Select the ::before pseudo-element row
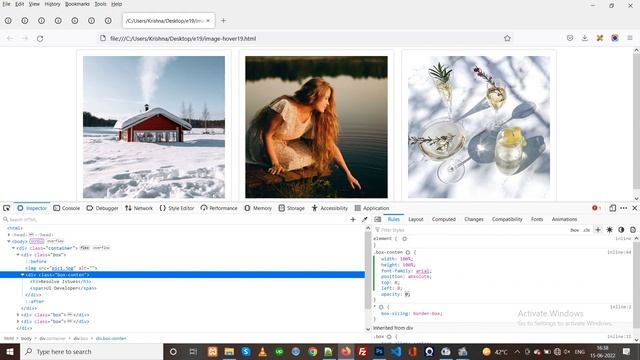 click(x=36, y=261)
